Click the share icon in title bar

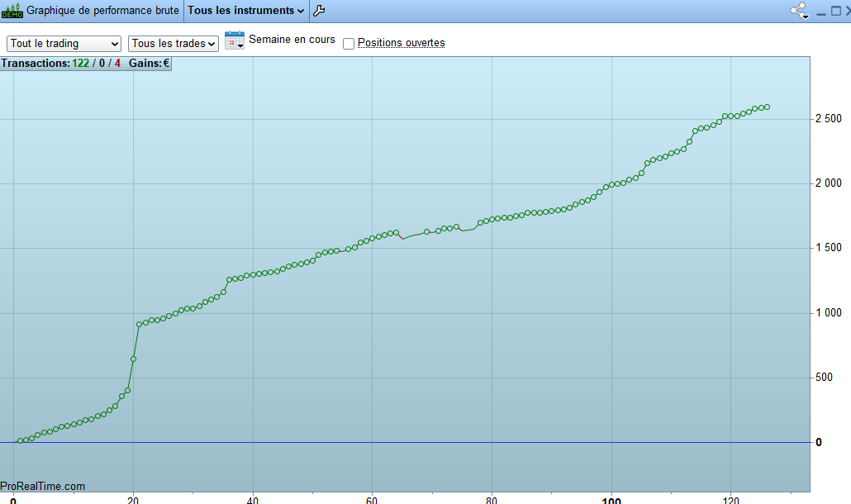click(799, 10)
